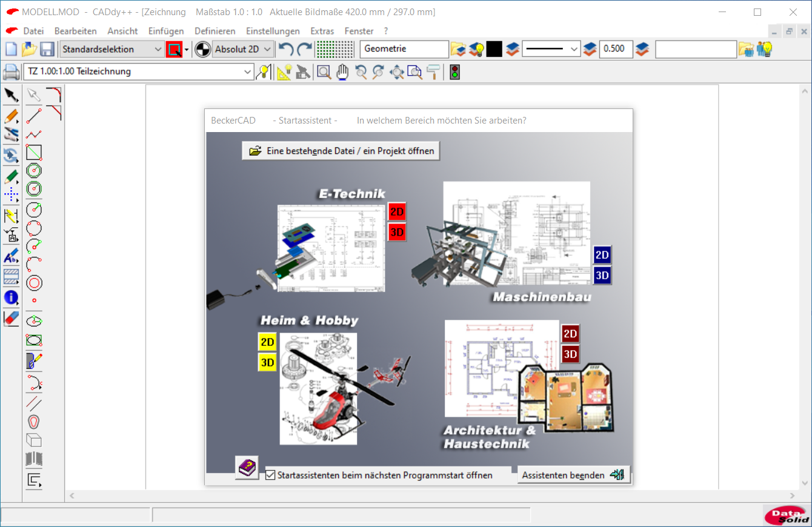Select the polyline zigzag tool

34,133
